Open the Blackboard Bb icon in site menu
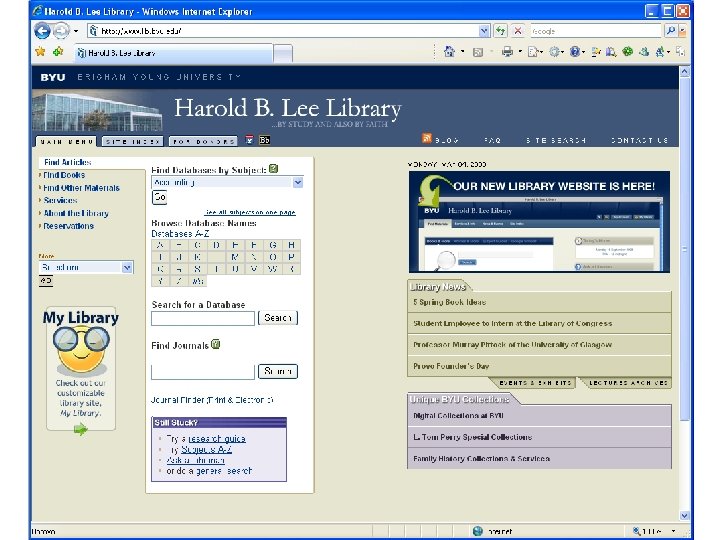The image size is (720, 540). [x=264, y=140]
